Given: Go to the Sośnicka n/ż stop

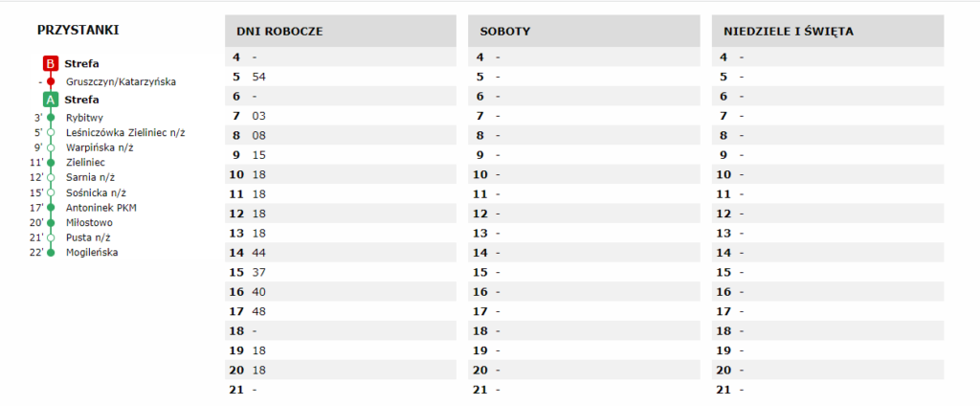Looking at the screenshot, I should pos(96,192).
